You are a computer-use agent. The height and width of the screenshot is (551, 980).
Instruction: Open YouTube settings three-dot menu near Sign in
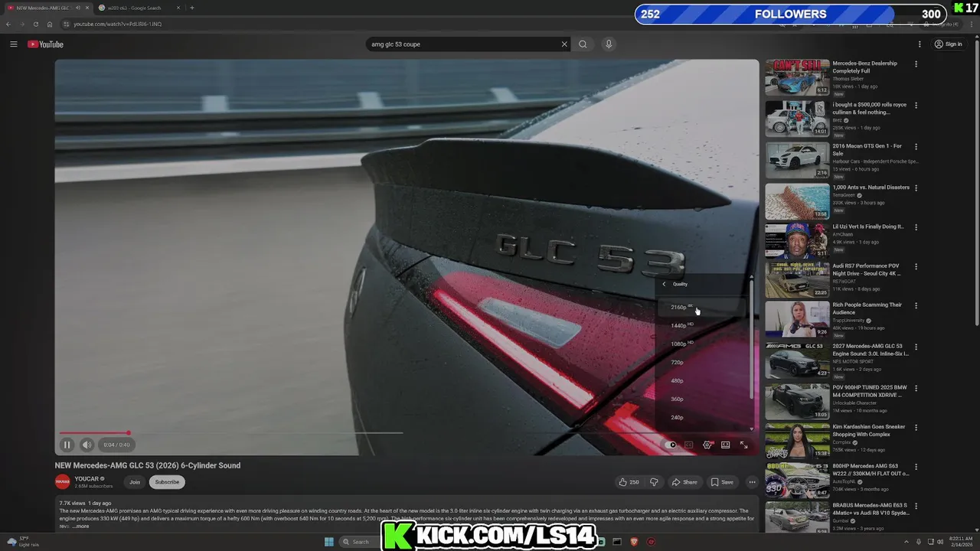[920, 44]
